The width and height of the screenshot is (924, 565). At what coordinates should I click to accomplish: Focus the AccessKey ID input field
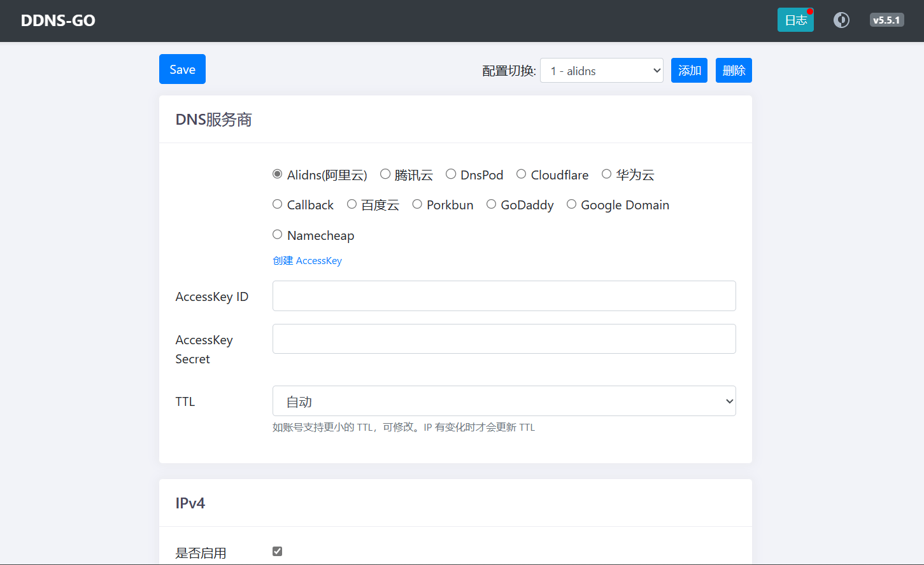pos(504,296)
